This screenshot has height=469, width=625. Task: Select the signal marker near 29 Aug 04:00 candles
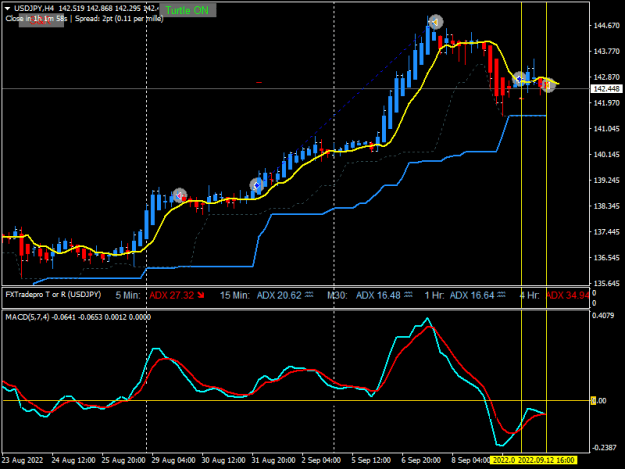[180, 195]
